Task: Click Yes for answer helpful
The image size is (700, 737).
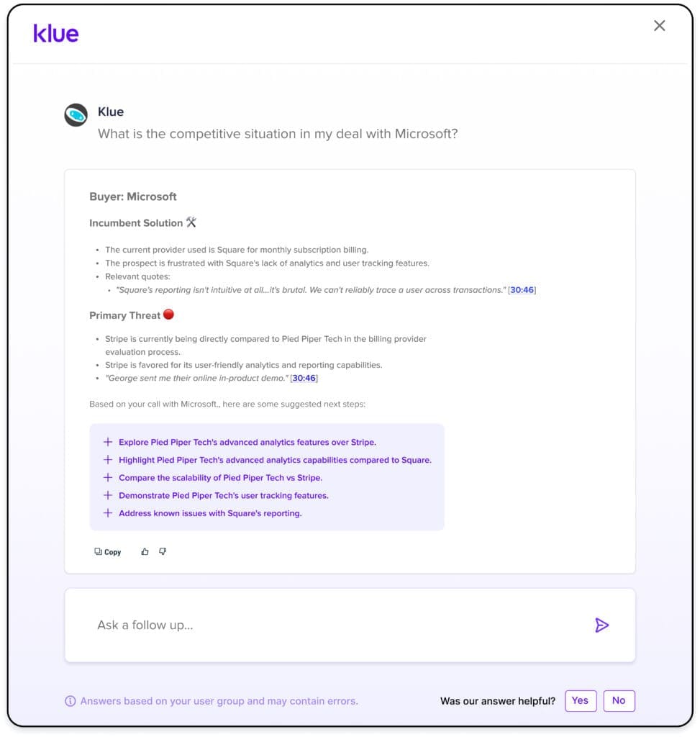Action: pos(580,700)
